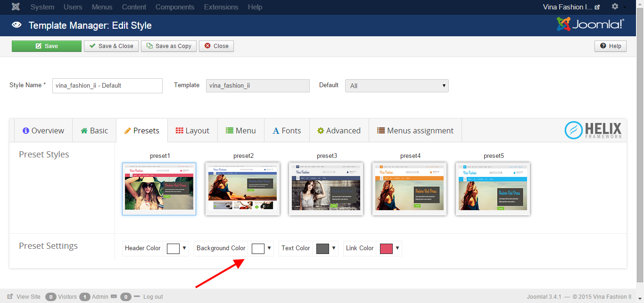This screenshot has height=303, width=644.
Task: Select the preset3 thumbnail
Action: (x=326, y=189)
